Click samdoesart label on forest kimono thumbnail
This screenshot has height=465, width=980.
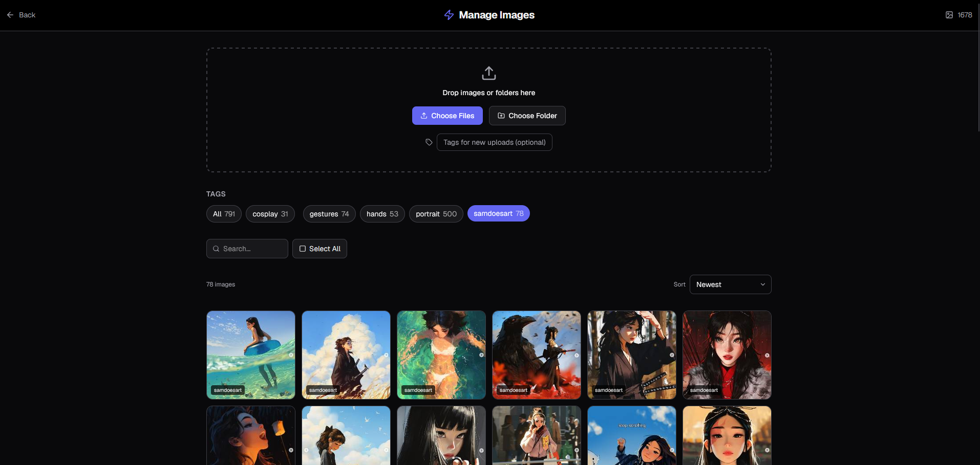(x=609, y=390)
